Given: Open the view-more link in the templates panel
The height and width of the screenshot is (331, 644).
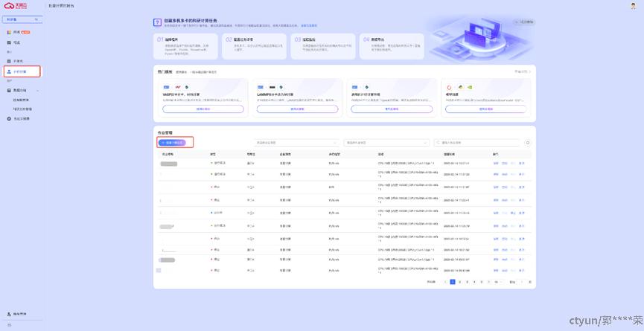Looking at the screenshot, I should [522, 71].
